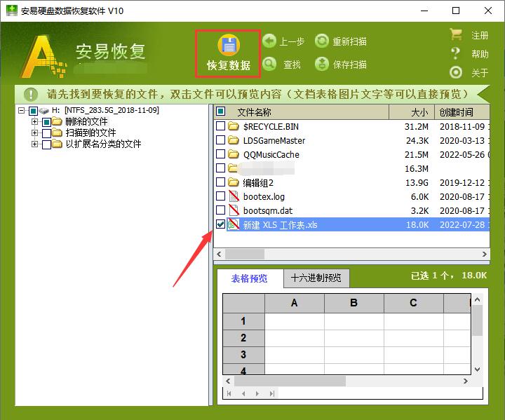Check the 以扩展名分类的文件 tree checkbox

[46, 144]
